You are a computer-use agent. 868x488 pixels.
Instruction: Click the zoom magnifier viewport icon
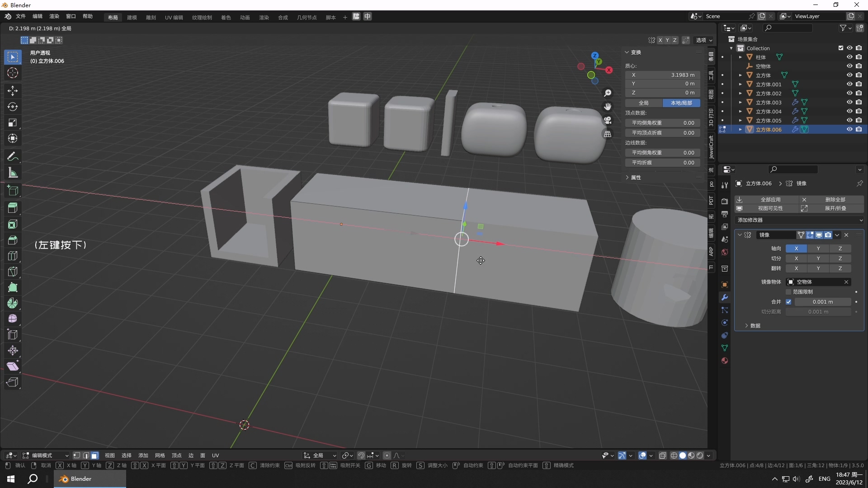[x=608, y=93]
